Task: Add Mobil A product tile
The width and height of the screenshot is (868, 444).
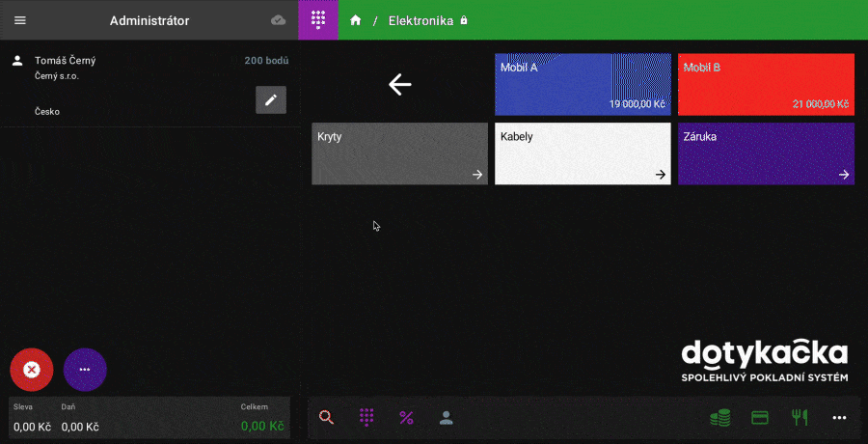Action: (x=583, y=85)
